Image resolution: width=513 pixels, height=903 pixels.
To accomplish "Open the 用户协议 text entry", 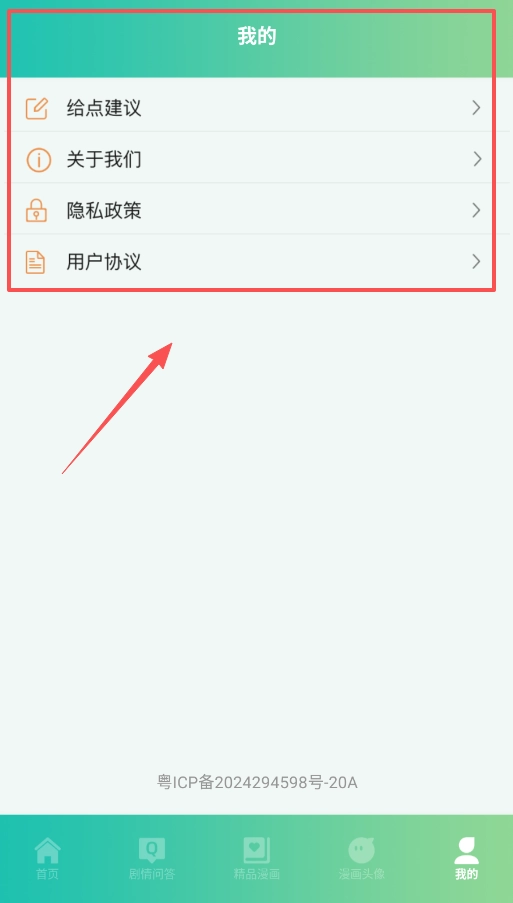I will pyautogui.click(x=104, y=262).
